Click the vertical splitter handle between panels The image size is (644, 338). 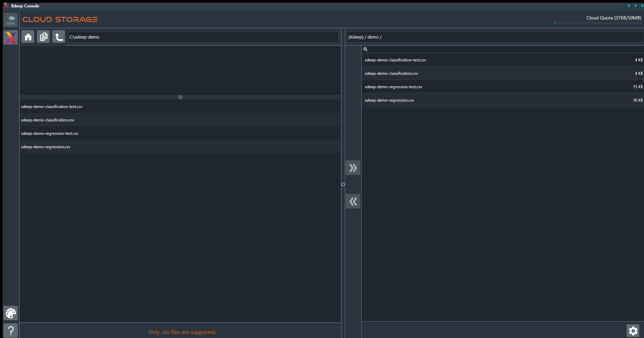click(343, 184)
